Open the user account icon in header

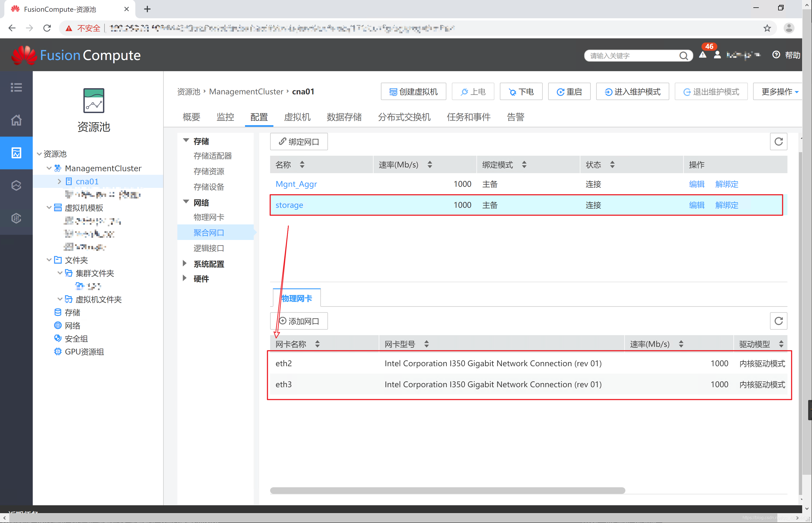(x=717, y=55)
